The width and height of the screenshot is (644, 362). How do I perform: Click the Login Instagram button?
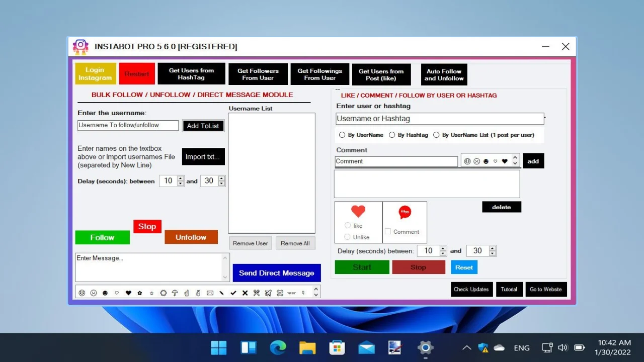96,74
